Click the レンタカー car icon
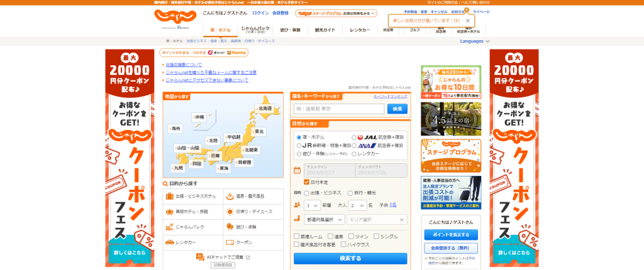The image size is (644, 270). [x=169, y=242]
